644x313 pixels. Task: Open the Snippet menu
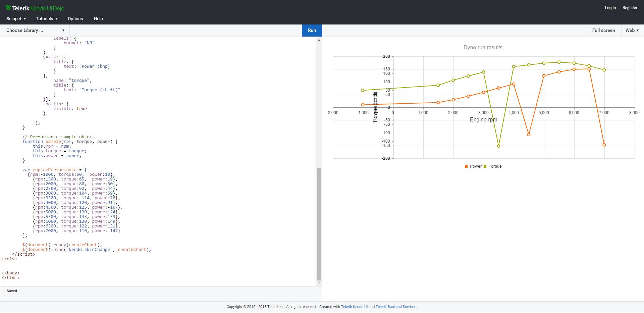click(x=16, y=19)
